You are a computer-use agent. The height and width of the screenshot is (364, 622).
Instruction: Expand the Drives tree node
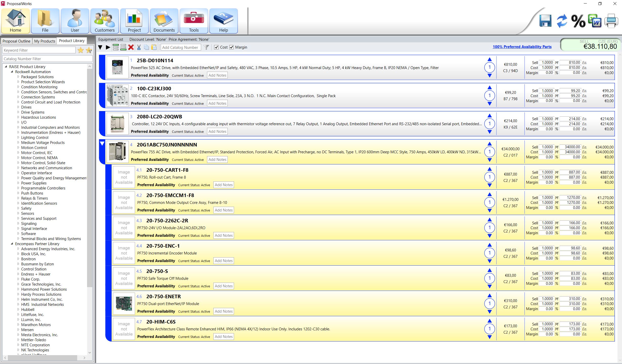point(18,107)
